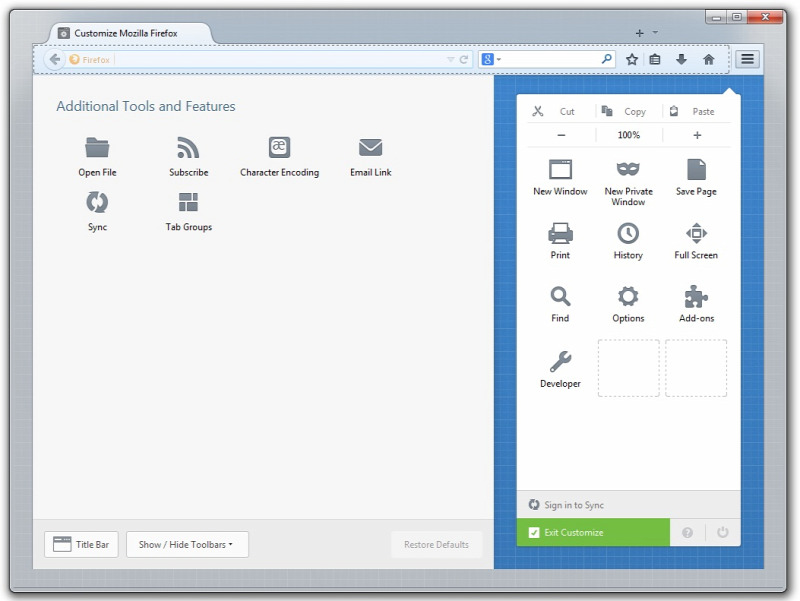The width and height of the screenshot is (800, 601).
Task: Click the New Window icon in menu panel
Action: click(x=560, y=169)
